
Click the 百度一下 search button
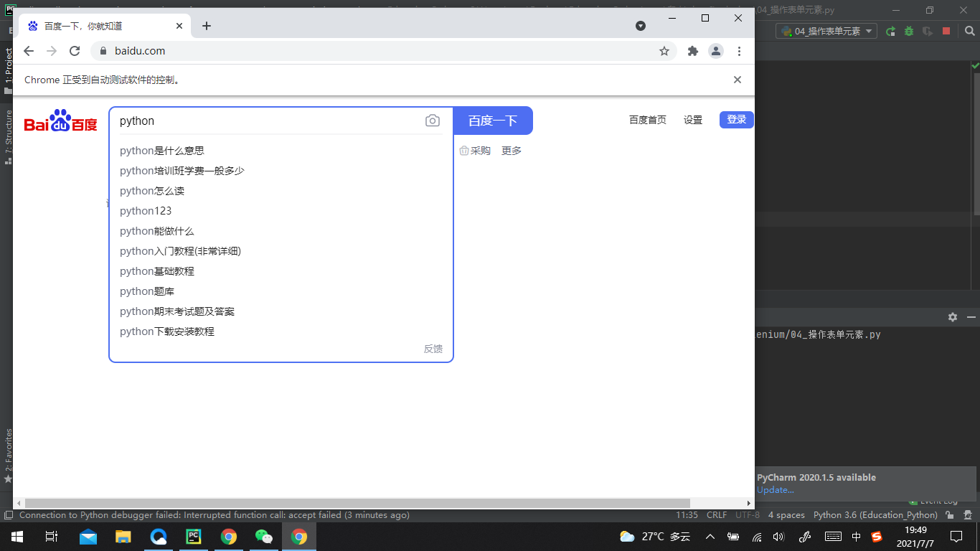[492, 121]
